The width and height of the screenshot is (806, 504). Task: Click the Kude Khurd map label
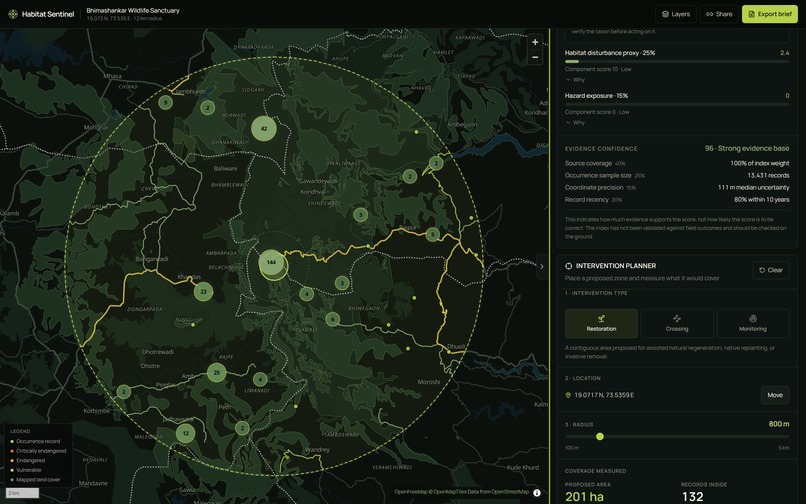pyautogui.click(x=523, y=467)
